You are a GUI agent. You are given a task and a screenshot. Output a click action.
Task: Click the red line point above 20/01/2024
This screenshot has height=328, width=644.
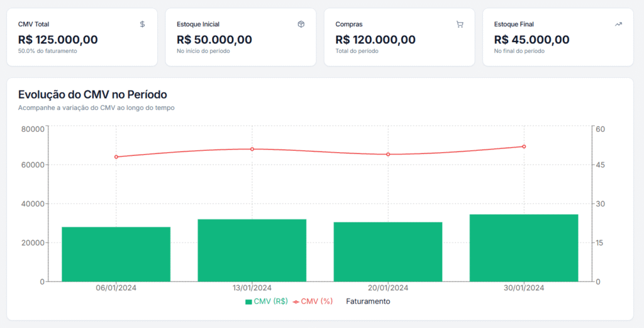(388, 155)
